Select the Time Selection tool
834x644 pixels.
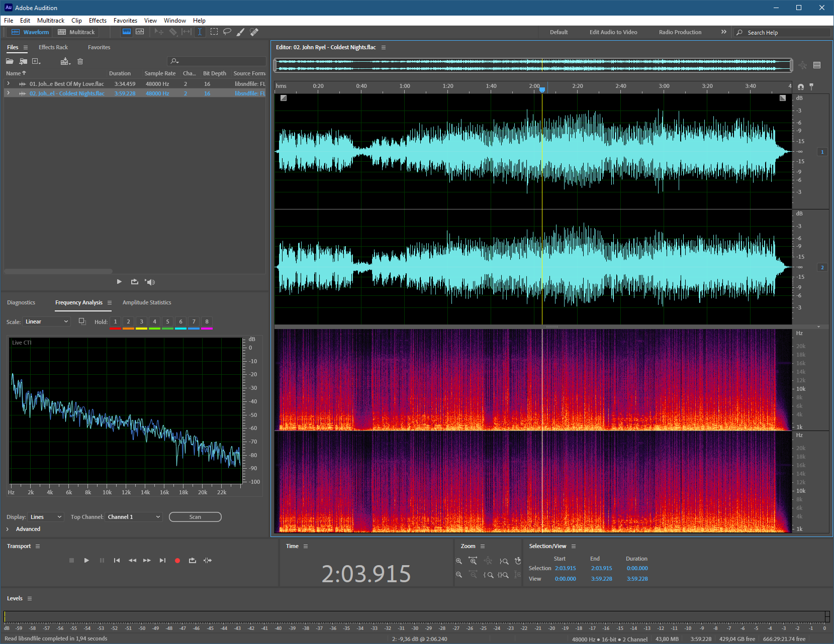point(200,32)
